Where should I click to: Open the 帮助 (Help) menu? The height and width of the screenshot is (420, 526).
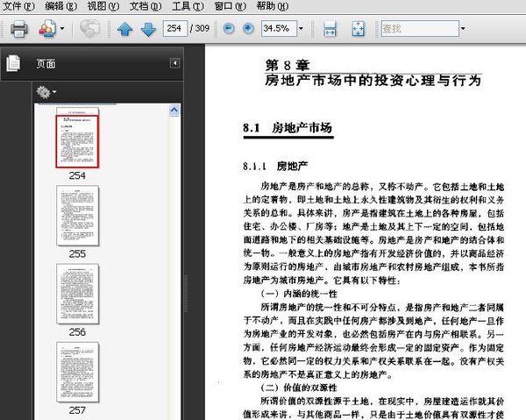coord(271,6)
